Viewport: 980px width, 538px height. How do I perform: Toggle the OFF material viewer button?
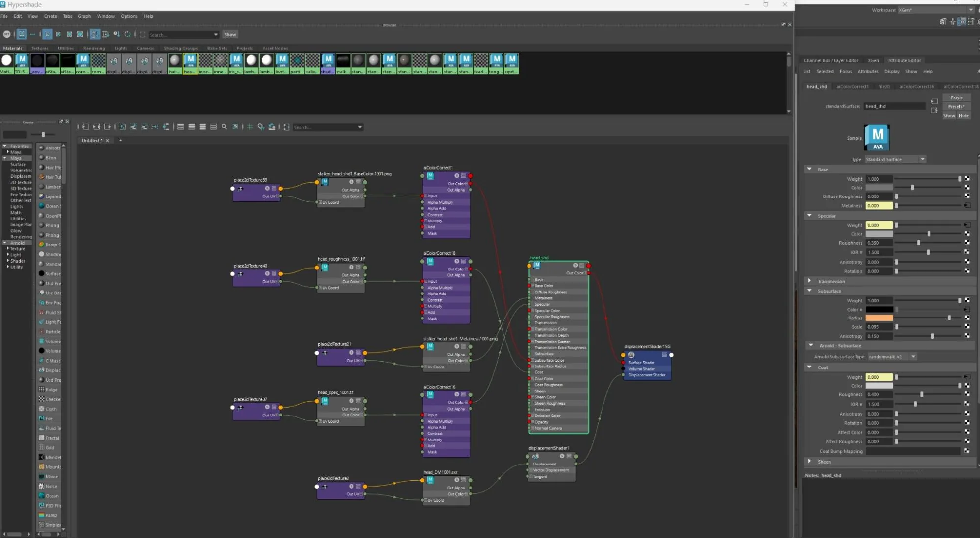pyautogui.click(x=7, y=34)
